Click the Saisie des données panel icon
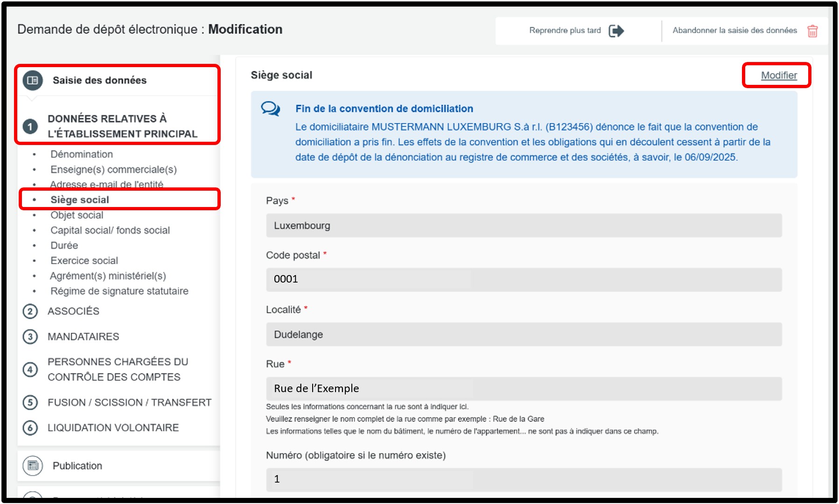This screenshot has height=504, width=839. pos(33,80)
